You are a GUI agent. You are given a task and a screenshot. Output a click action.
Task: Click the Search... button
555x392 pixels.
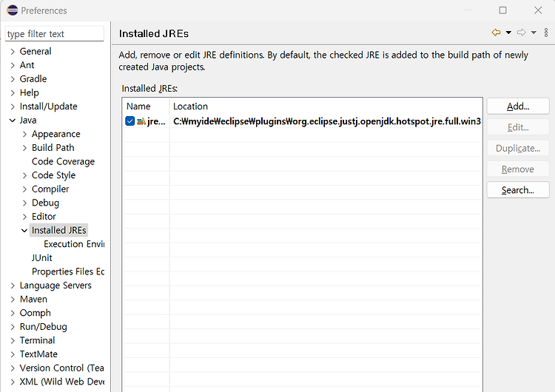518,190
